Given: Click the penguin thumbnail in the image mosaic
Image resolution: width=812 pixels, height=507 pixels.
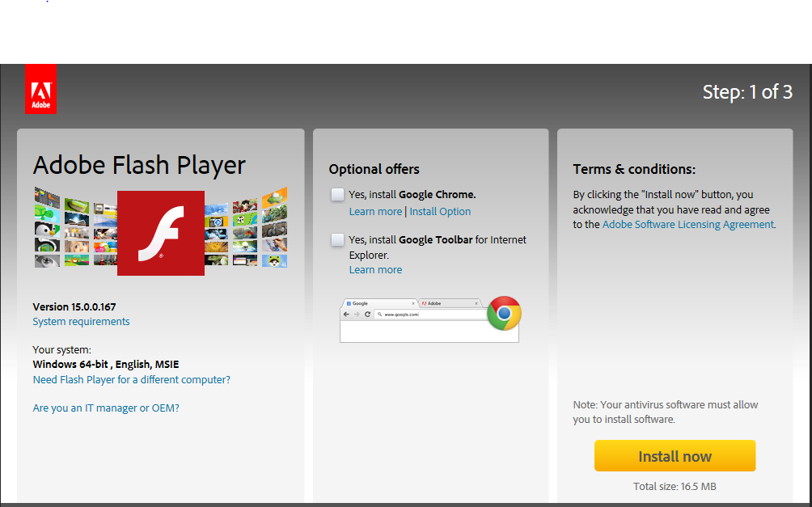Looking at the screenshot, I should [45, 229].
